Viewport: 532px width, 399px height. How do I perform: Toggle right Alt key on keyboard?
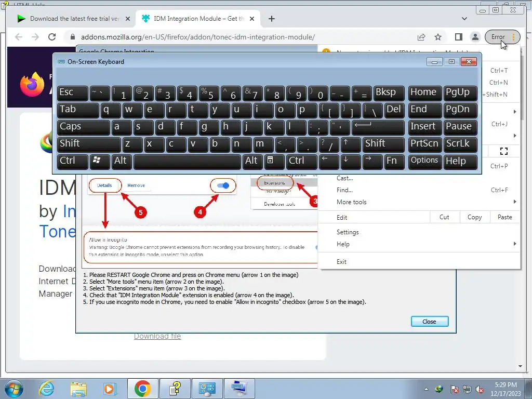click(x=252, y=161)
